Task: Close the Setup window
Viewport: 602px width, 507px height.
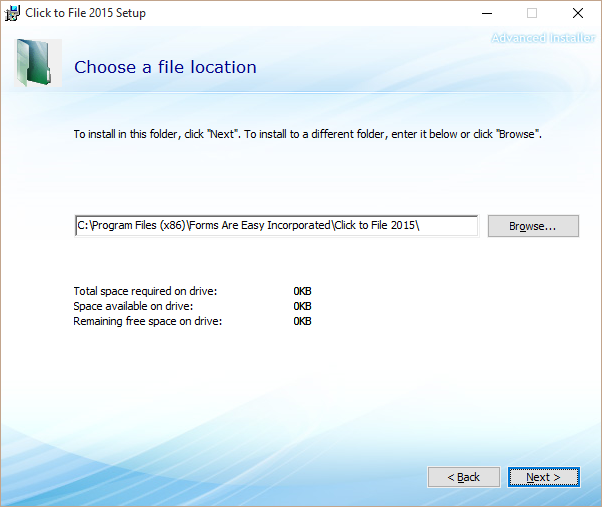Action: click(578, 13)
